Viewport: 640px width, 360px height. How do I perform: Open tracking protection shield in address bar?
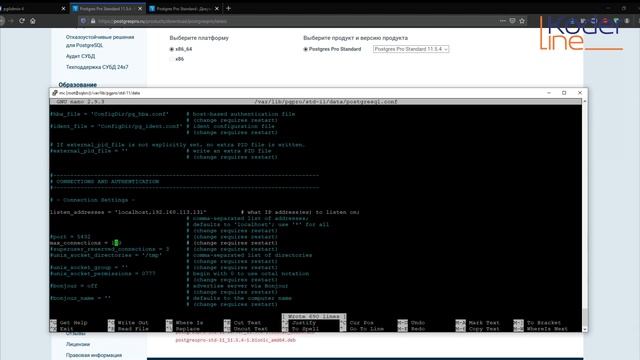coord(83,21)
